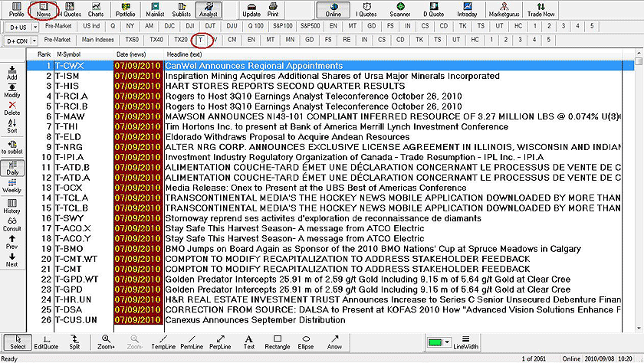Viewport: 644px width, 363px height.
Task: Open the D Quote icon
Action: (434, 10)
